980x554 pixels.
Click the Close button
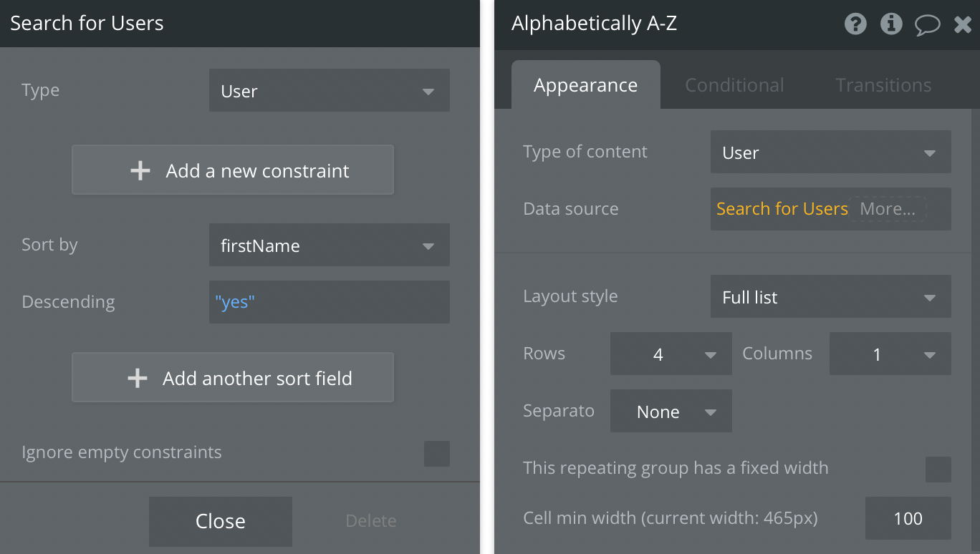tap(221, 521)
